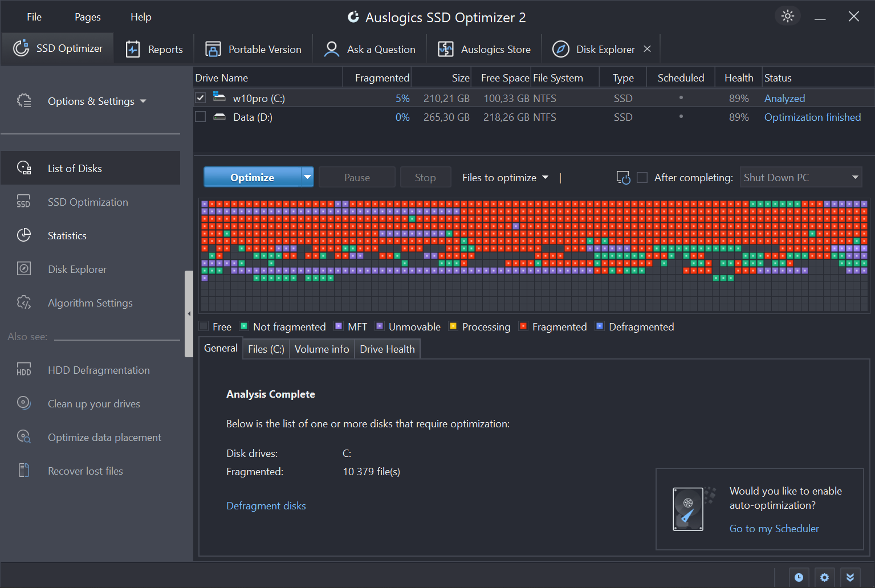Open the Help menu
Viewport: 875px width, 588px height.
tap(141, 17)
